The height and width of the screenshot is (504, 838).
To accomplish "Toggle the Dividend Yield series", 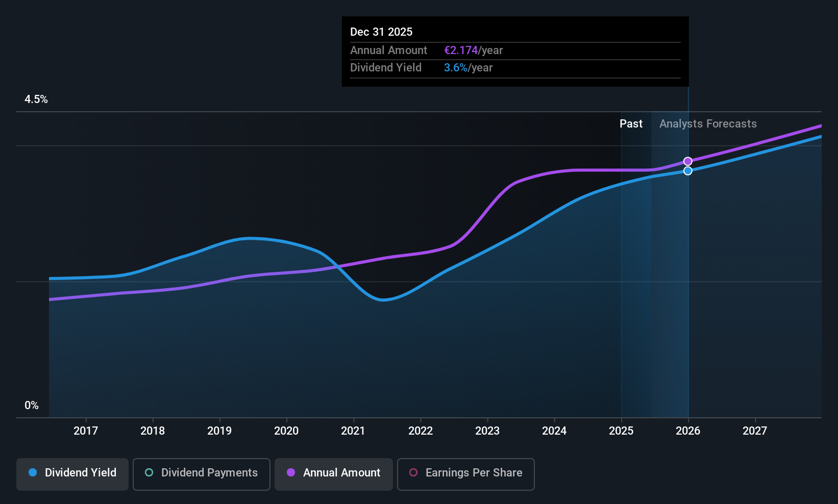I will (x=72, y=474).
